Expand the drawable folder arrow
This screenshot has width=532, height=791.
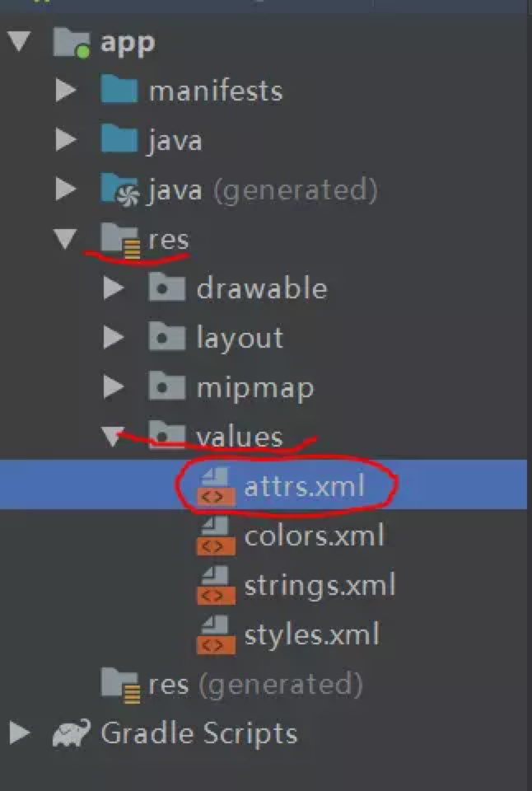coord(114,288)
